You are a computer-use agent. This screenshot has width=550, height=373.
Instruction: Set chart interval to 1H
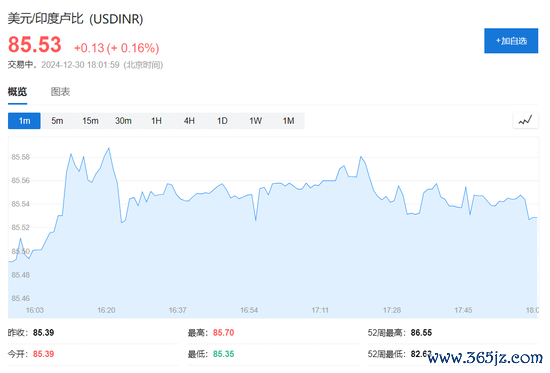pyautogui.click(x=156, y=121)
